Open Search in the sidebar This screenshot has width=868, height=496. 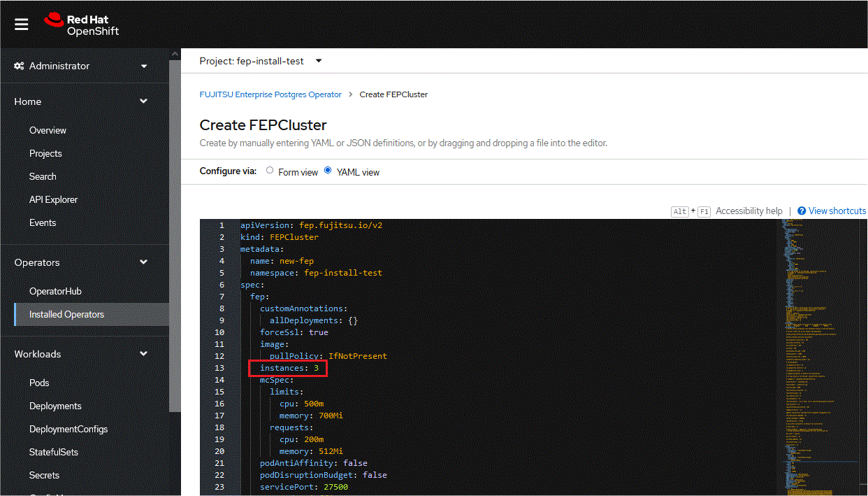tap(43, 176)
